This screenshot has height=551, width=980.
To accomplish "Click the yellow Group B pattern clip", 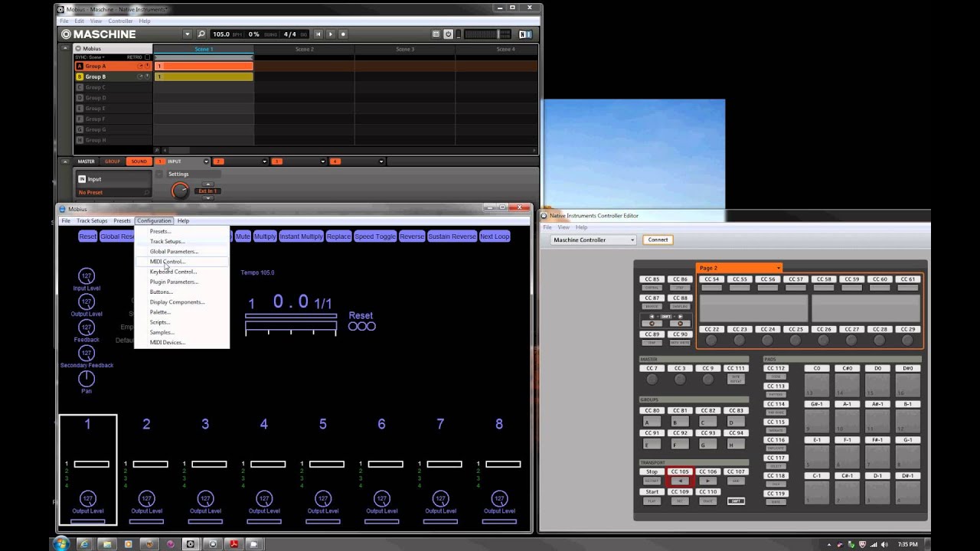I will click(x=204, y=77).
